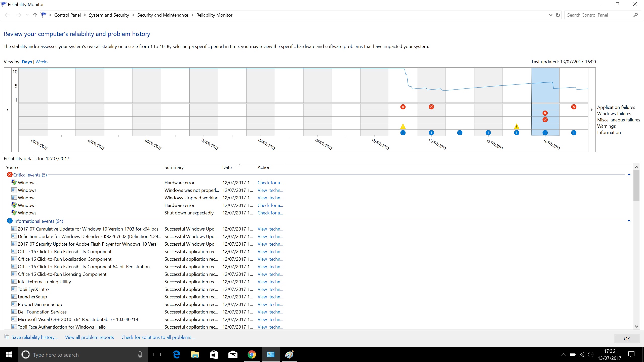Open the Mail app from the taskbar
644x362 pixels.
point(233,355)
